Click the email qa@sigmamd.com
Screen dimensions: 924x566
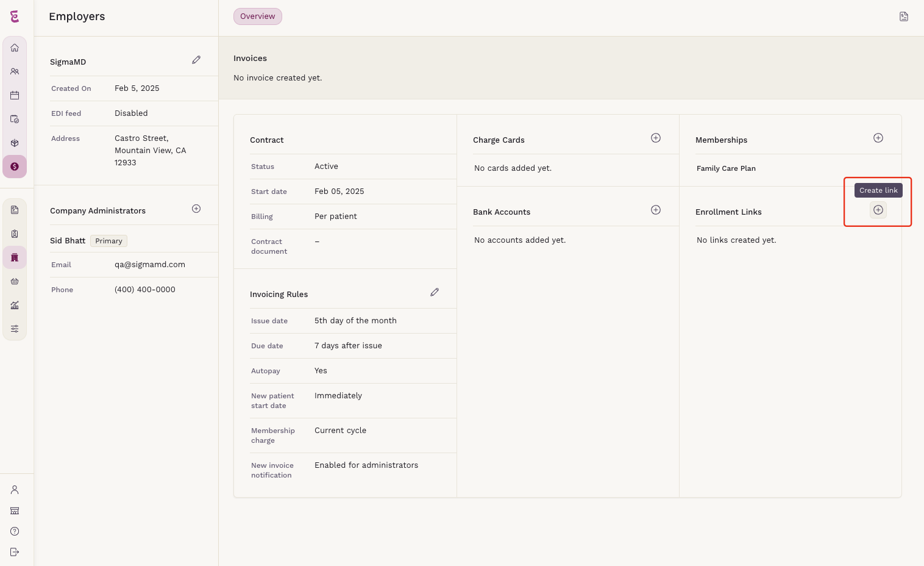point(150,265)
